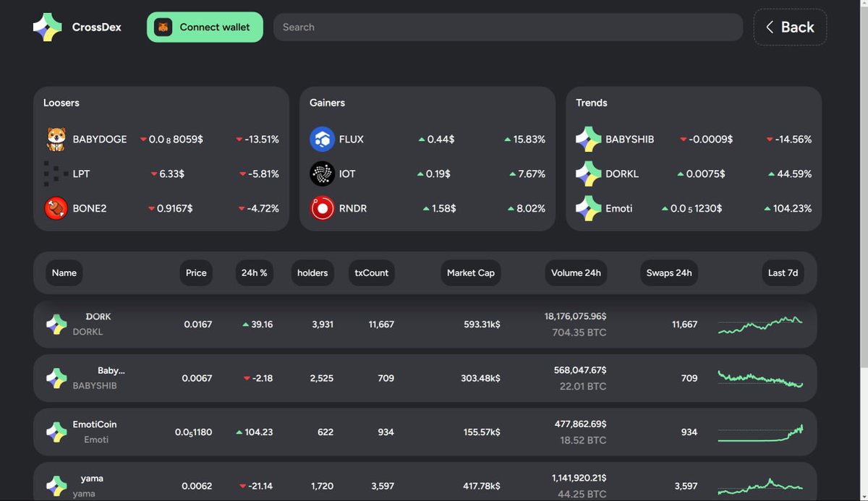Viewport: 868px width, 501px height.
Task: Click the Gainers card heading
Action: point(328,103)
